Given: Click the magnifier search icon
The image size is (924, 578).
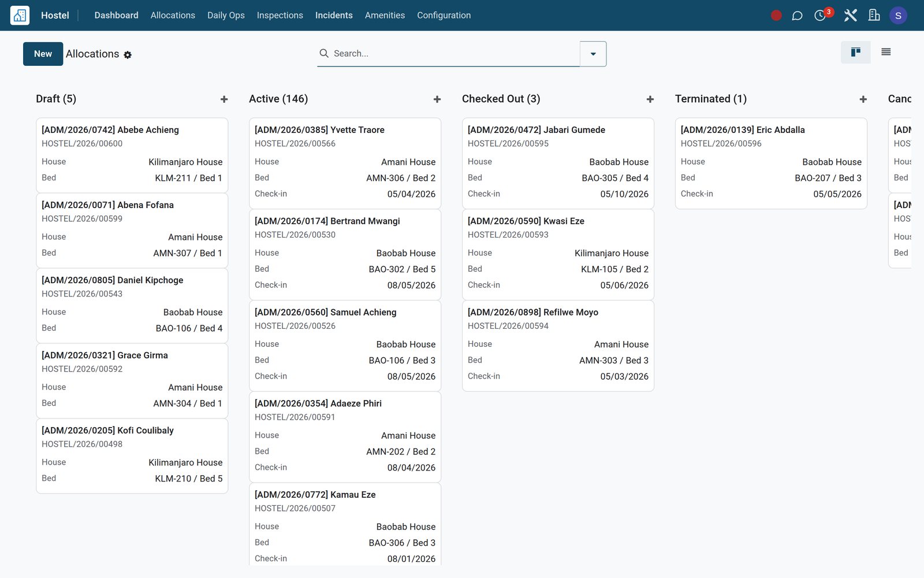Looking at the screenshot, I should click(324, 53).
